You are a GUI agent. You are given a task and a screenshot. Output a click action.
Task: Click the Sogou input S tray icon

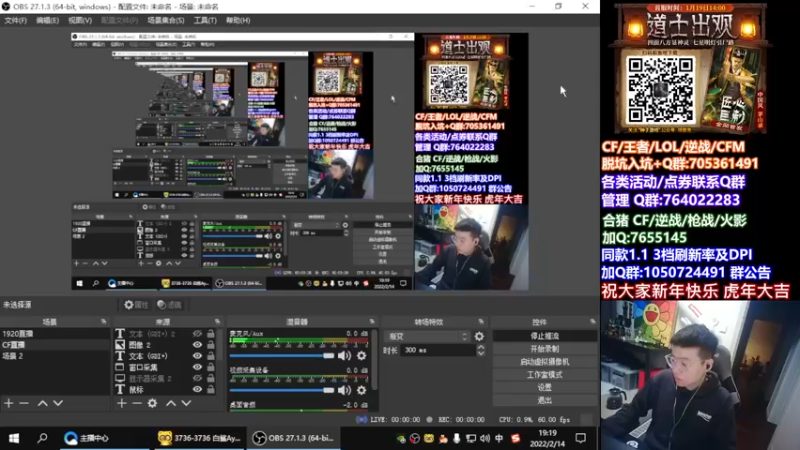pyautogui.click(x=516, y=439)
